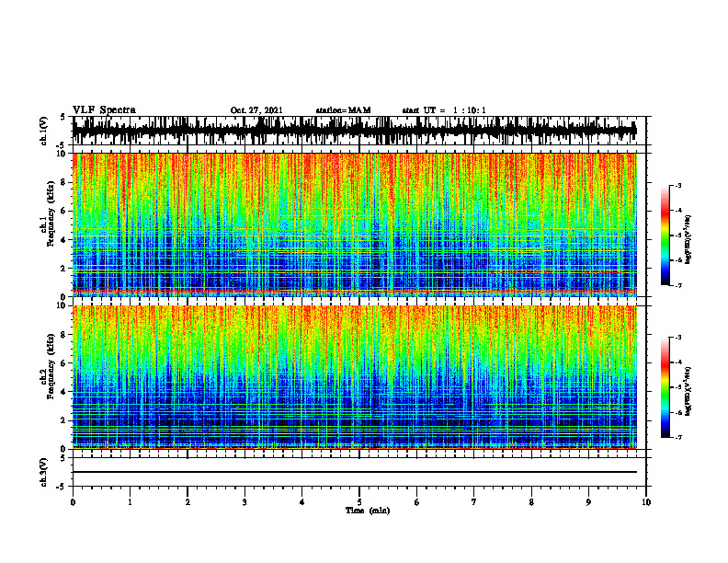Image resolution: width=728 pixels, height=563 pixels.
Task: Click time axis tick label "8"
Action: point(531,502)
